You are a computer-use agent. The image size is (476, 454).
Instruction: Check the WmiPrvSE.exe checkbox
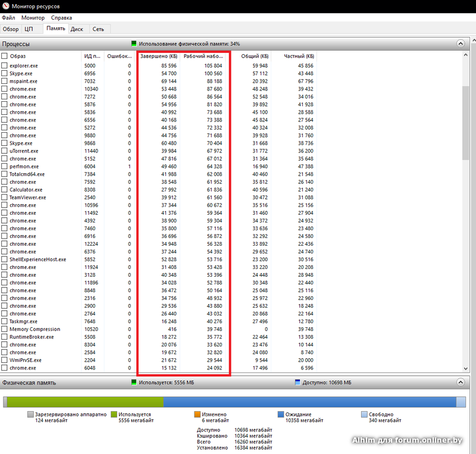tap(4, 360)
